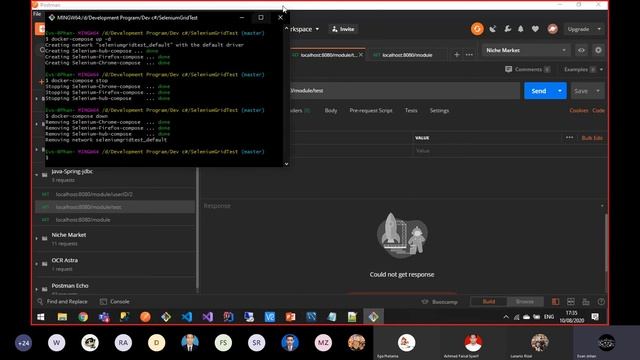
Task: Click the Invite button
Action: pyautogui.click(x=343, y=29)
